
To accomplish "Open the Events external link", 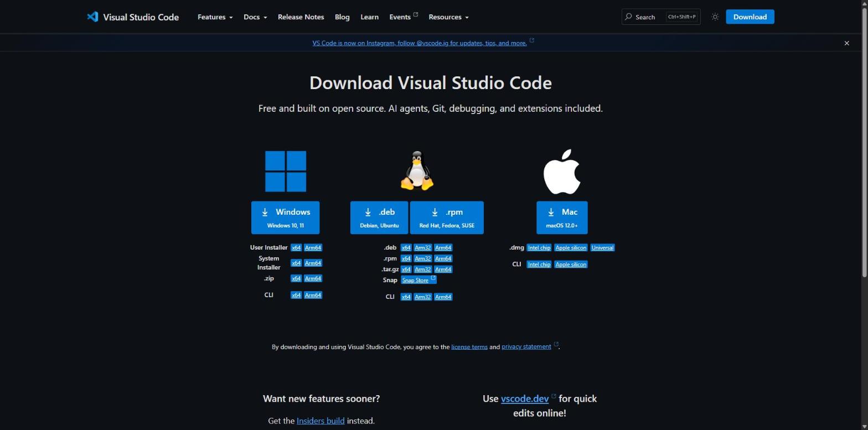I will click(x=404, y=17).
